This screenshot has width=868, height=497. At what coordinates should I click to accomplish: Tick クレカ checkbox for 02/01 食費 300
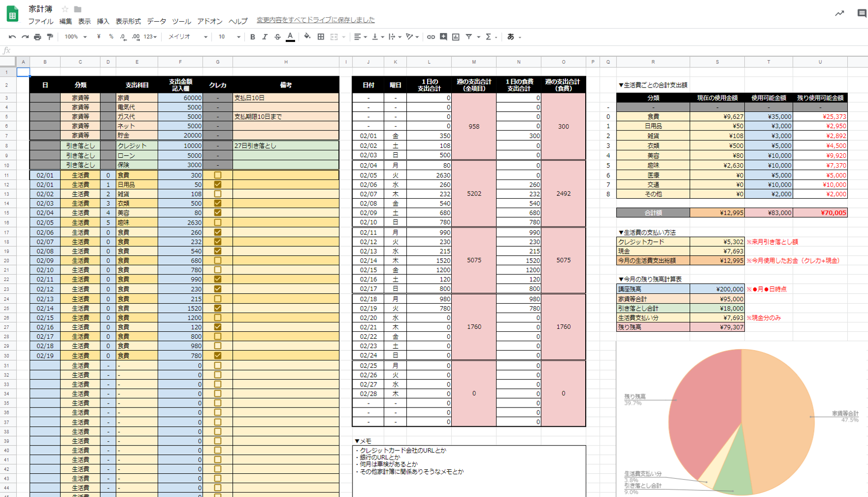tap(217, 175)
